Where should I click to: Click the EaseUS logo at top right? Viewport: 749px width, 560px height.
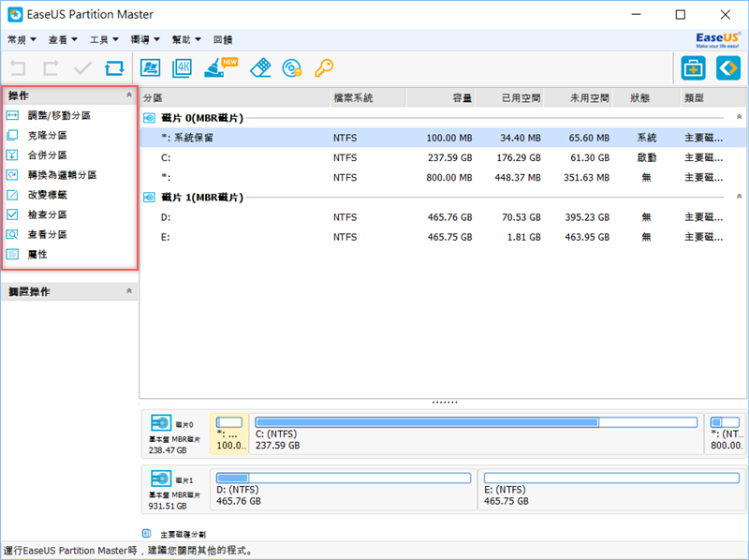coord(718,39)
